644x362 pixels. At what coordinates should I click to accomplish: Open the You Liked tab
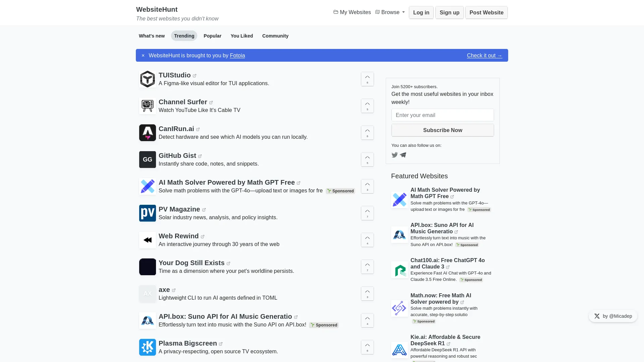point(242,36)
